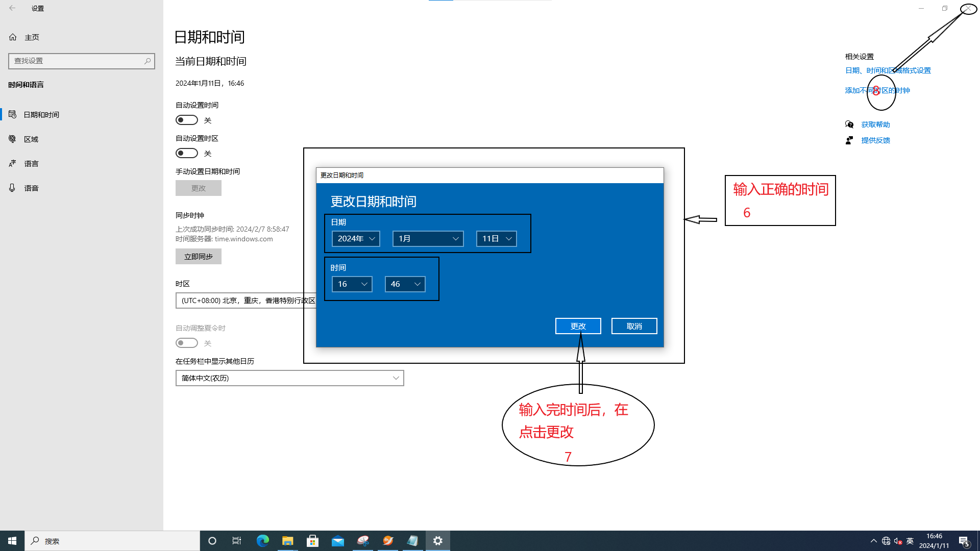Viewport: 980px width, 551px height.
Task: Open the minute dropdown showing 46
Action: tap(405, 284)
